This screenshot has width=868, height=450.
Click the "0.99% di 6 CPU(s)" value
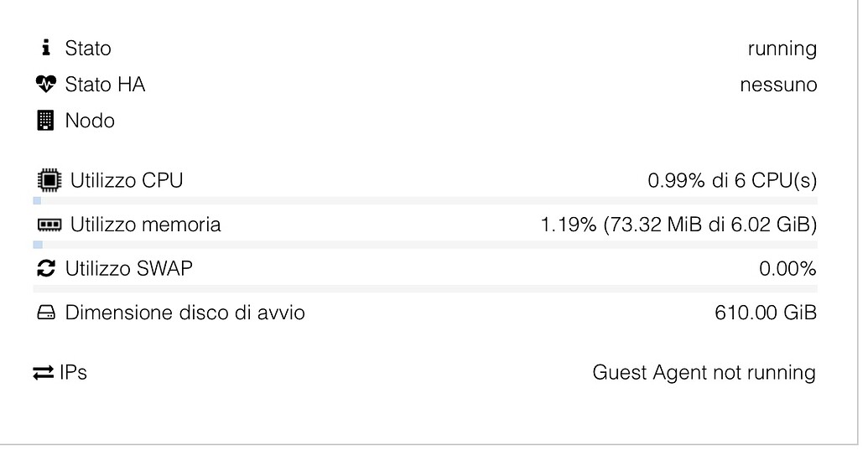click(732, 180)
